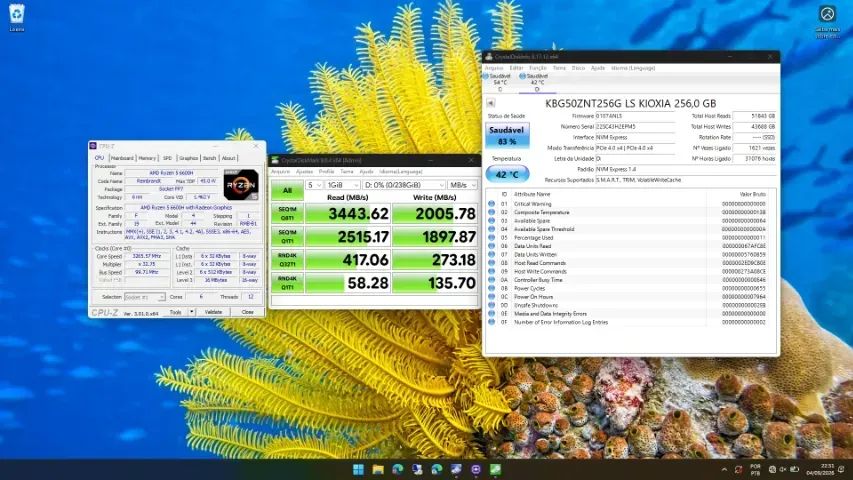Screen dimensions: 853x480
Task: Run the SEQ1M Q1T1 test button
Action: tap(287, 237)
